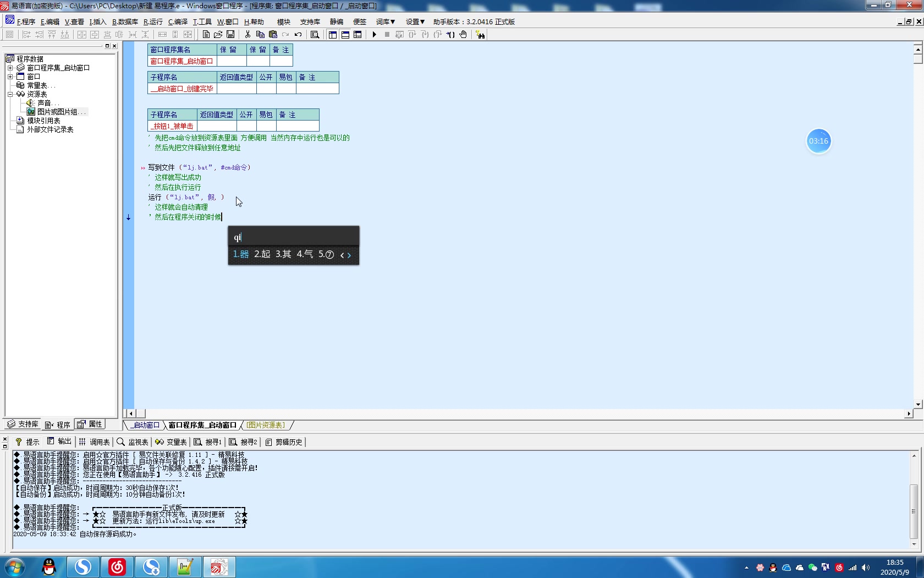The height and width of the screenshot is (578, 924).
Task: Open QQ penguin icon in taskbar
Action: [x=50, y=567]
